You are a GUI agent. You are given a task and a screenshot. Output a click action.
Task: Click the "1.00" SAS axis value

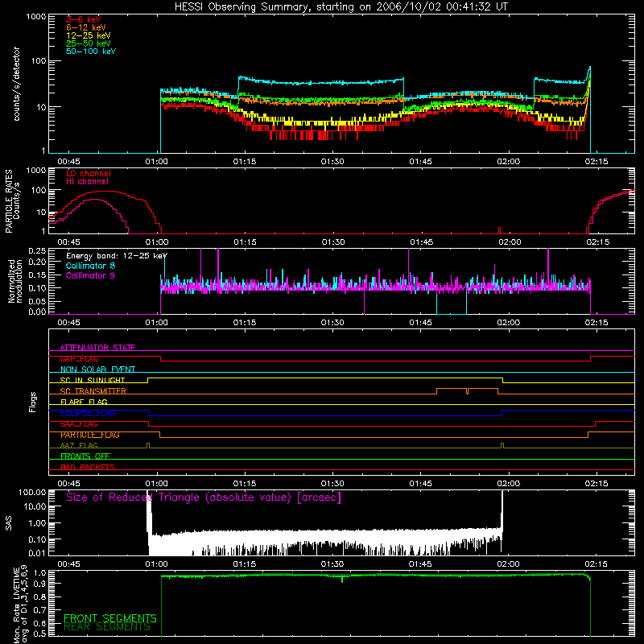(x=37, y=523)
